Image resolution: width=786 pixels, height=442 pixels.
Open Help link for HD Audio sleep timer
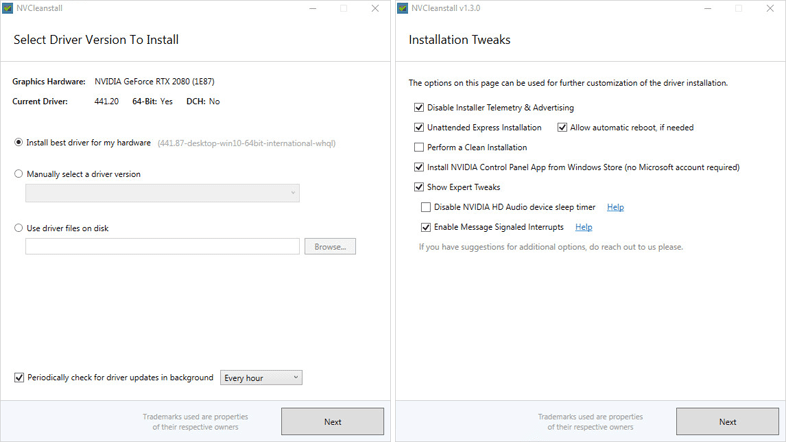[615, 207]
